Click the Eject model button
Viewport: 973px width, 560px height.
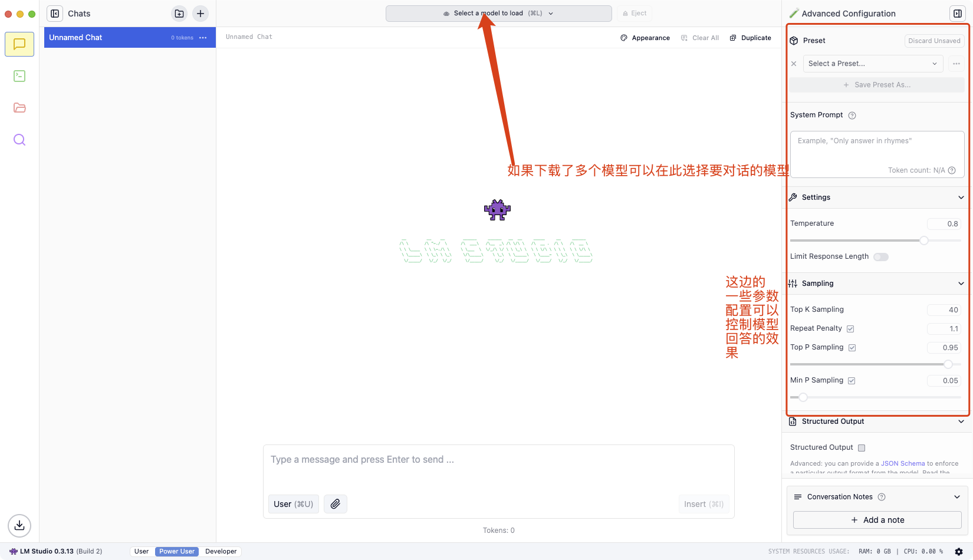(635, 14)
